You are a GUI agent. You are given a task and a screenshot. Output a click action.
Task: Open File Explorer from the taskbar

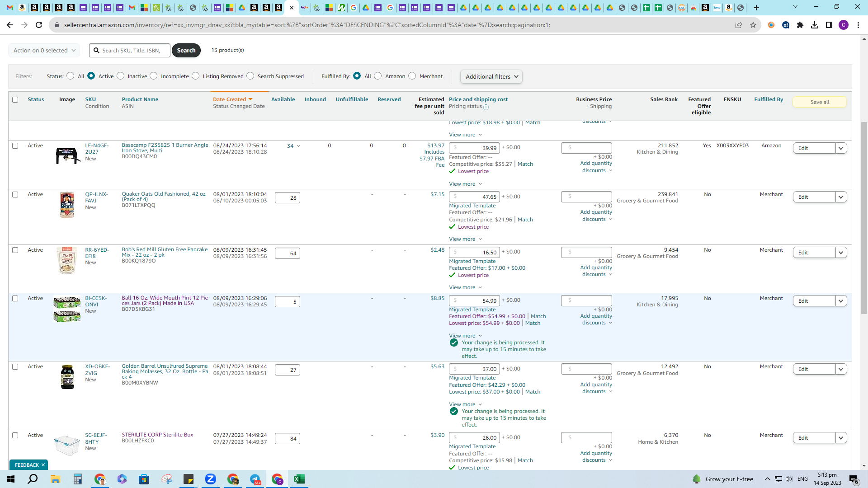(x=55, y=479)
